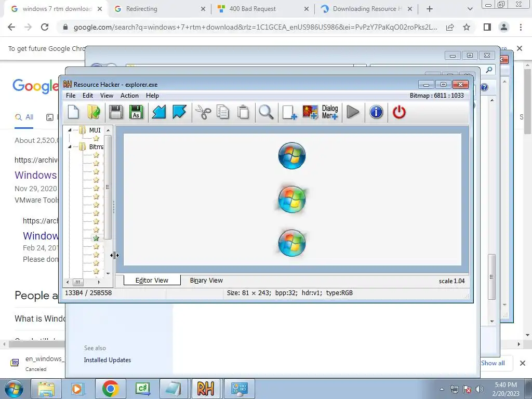The height and width of the screenshot is (399, 532).
Task: Click 'Show all' downloads link in Chrome
Action: click(x=493, y=363)
